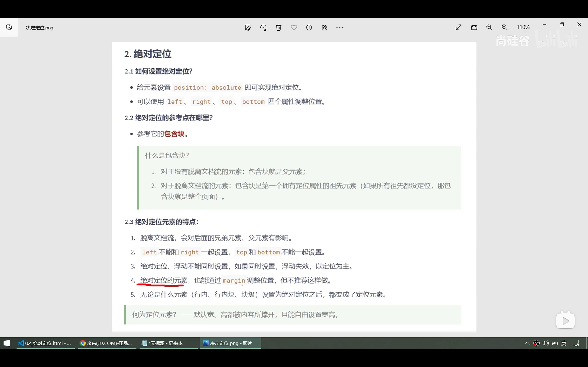Switch input language from 英
Screen dimensions: 588x367
pyautogui.click(x=564, y=343)
